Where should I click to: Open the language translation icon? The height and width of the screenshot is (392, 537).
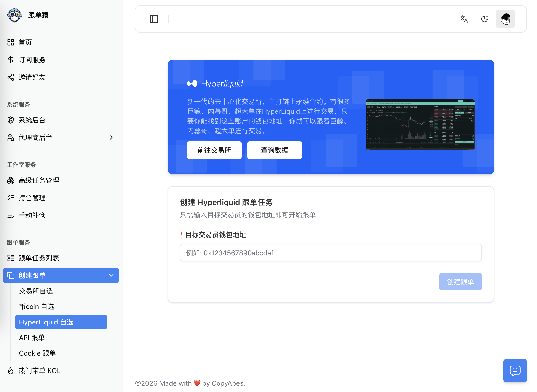pos(464,19)
